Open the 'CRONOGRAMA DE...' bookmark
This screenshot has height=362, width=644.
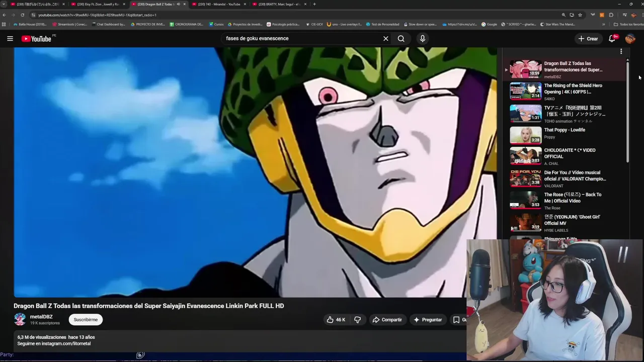(x=187, y=24)
